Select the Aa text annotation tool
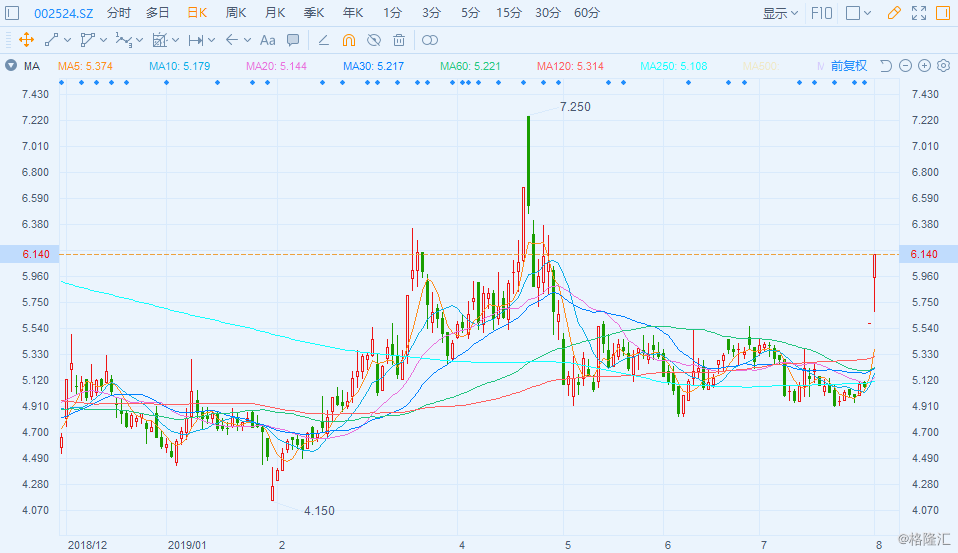The width and height of the screenshot is (958, 553). click(x=268, y=40)
